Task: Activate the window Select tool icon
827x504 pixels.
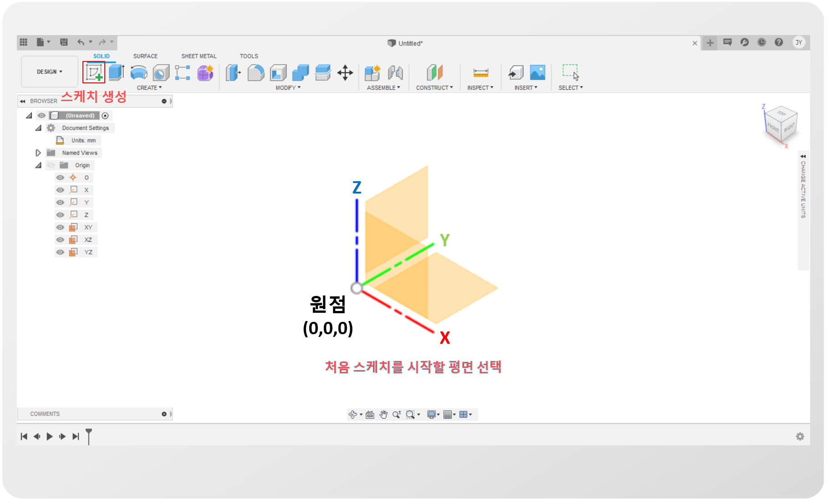Action: (x=571, y=72)
